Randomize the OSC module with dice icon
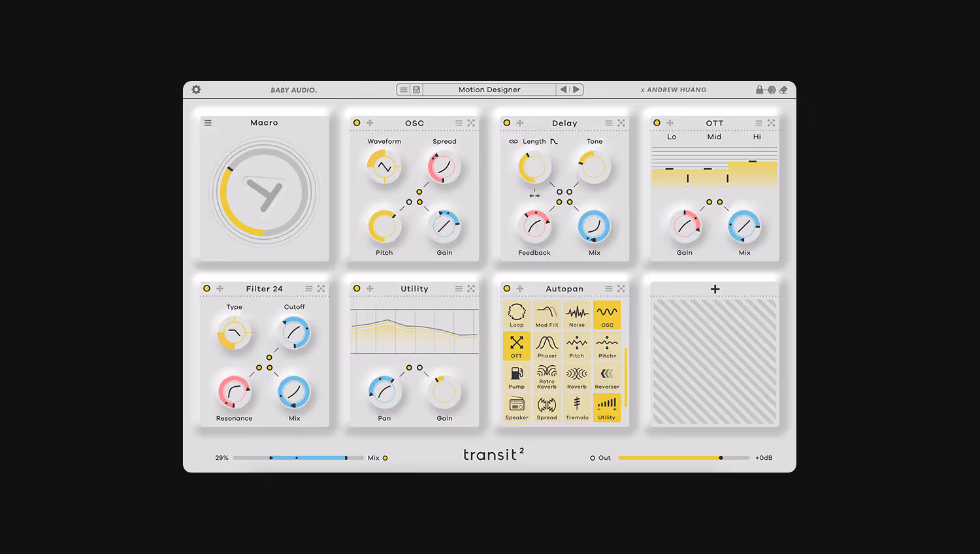This screenshot has height=554, width=980. (471, 123)
